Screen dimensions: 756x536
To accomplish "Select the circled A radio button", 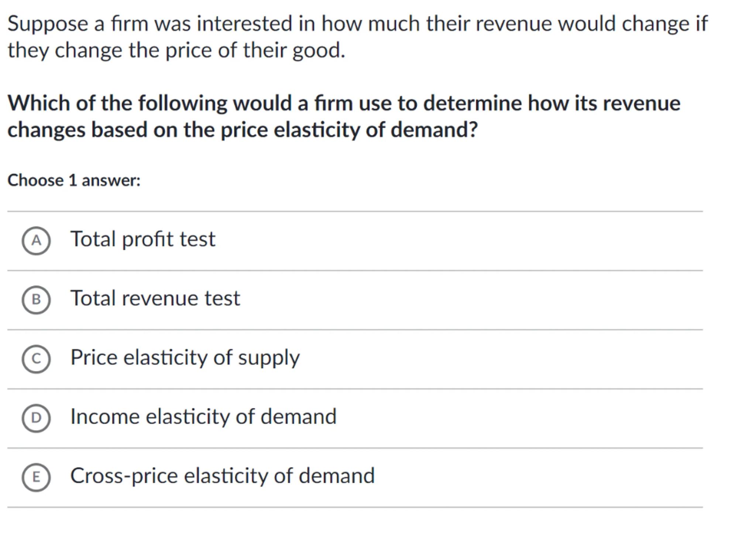I will pos(36,241).
